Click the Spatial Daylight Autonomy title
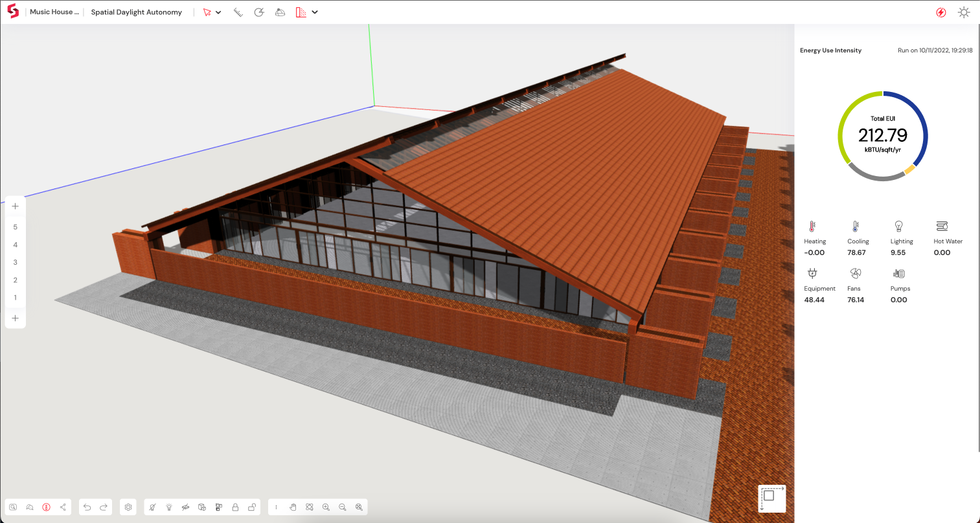 [x=137, y=12]
